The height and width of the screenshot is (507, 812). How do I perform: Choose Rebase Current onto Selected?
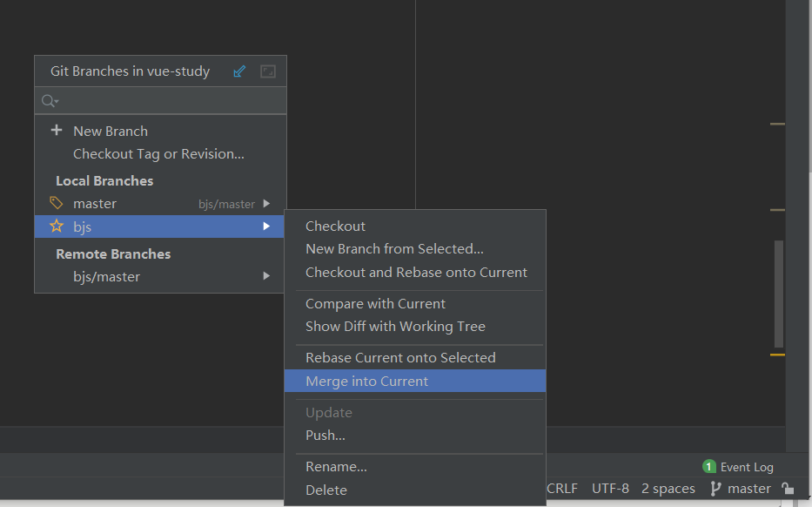click(x=400, y=357)
